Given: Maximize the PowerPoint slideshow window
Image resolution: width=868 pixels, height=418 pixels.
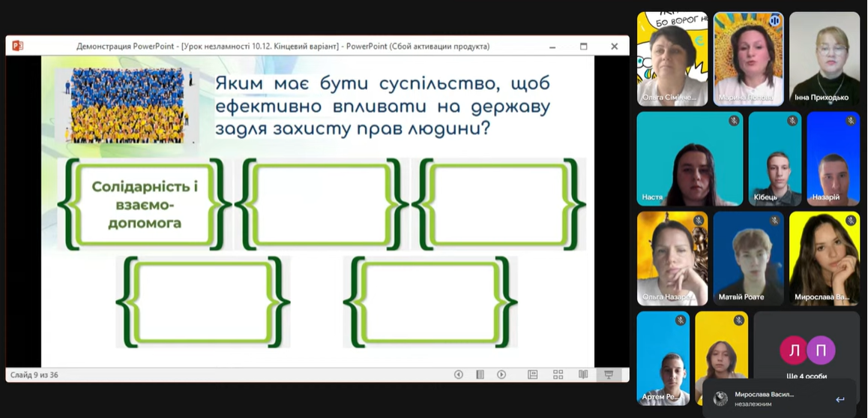Looking at the screenshot, I should pos(584,46).
